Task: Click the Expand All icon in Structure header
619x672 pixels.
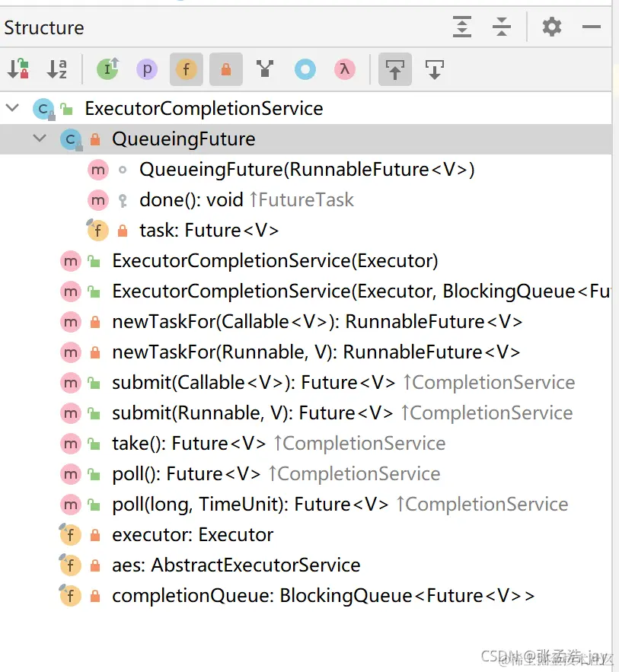Action: (x=461, y=27)
